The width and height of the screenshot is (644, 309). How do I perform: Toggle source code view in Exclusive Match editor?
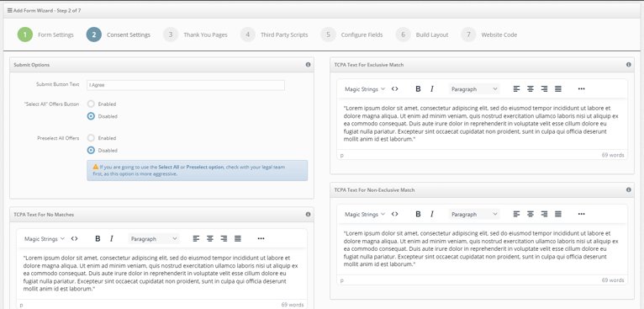[394, 88]
